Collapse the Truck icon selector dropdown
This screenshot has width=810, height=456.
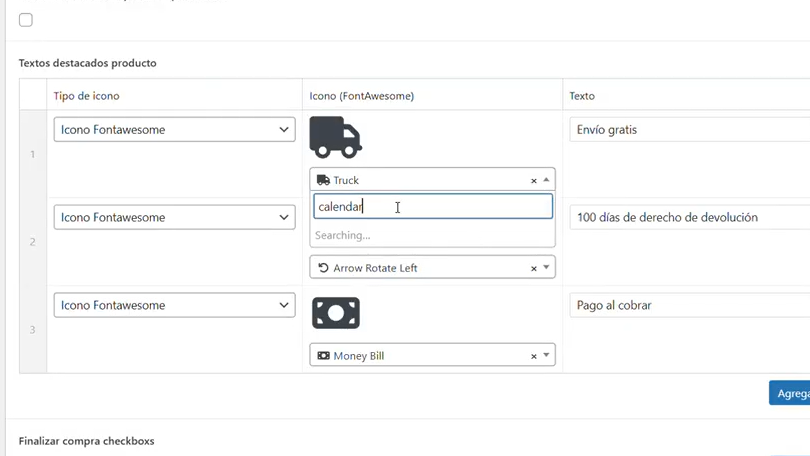pyautogui.click(x=546, y=181)
